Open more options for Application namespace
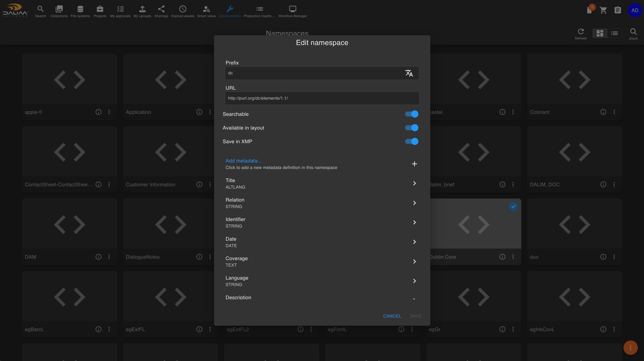The width and height of the screenshot is (644, 361). 210,112
